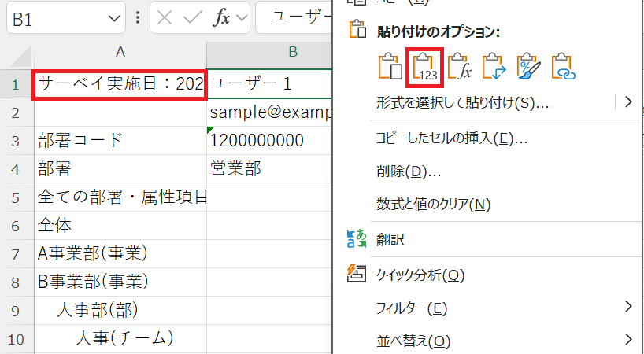Select row 2 header
This screenshot has height=354, width=644.
(16, 112)
